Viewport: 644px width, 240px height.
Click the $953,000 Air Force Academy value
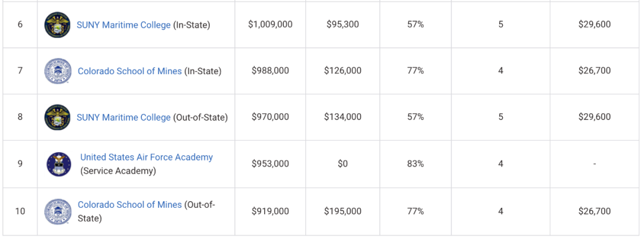[x=270, y=164]
